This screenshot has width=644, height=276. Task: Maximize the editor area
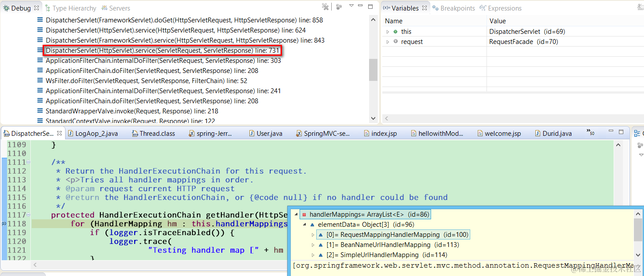pyautogui.click(x=621, y=132)
